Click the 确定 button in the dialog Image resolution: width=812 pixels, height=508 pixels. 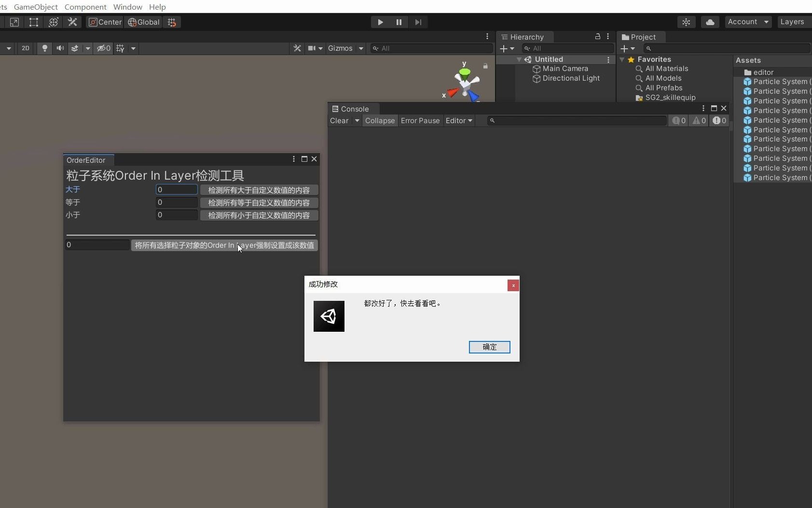click(489, 347)
